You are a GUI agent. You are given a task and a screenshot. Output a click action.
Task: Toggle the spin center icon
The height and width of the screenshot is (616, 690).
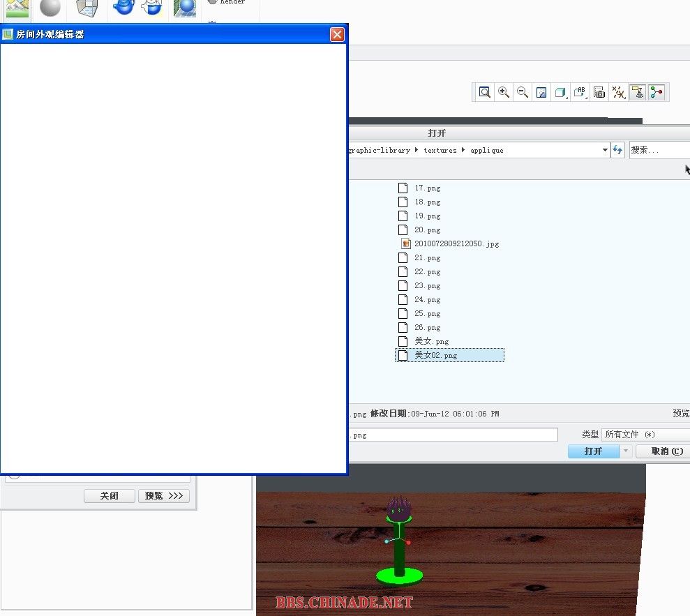(656, 92)
